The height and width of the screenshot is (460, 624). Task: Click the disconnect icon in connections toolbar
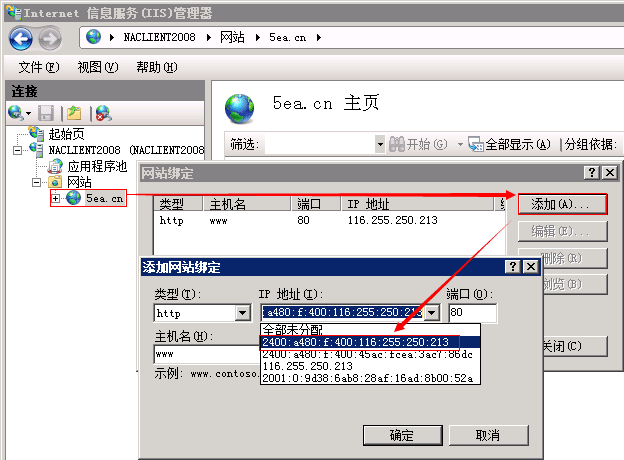pyautogui.click(x=103, y=113)
